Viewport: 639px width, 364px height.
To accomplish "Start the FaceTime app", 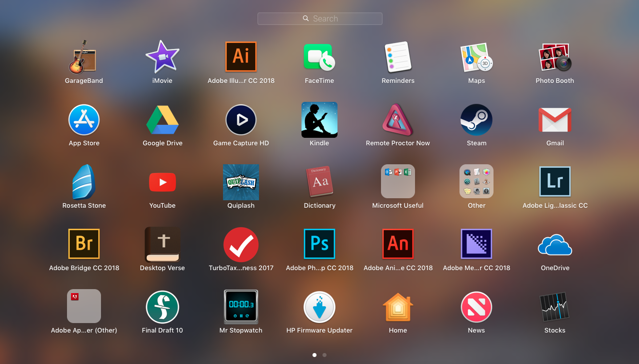I will pos(319,57).
